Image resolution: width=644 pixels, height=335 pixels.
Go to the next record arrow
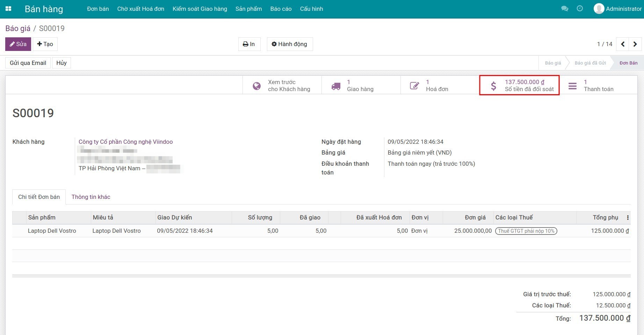(635, 44)
